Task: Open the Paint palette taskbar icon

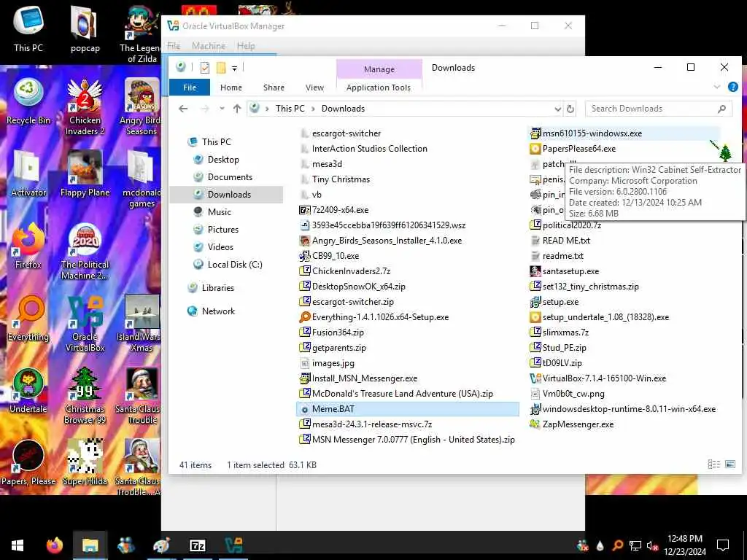Action: pos(161,545)
